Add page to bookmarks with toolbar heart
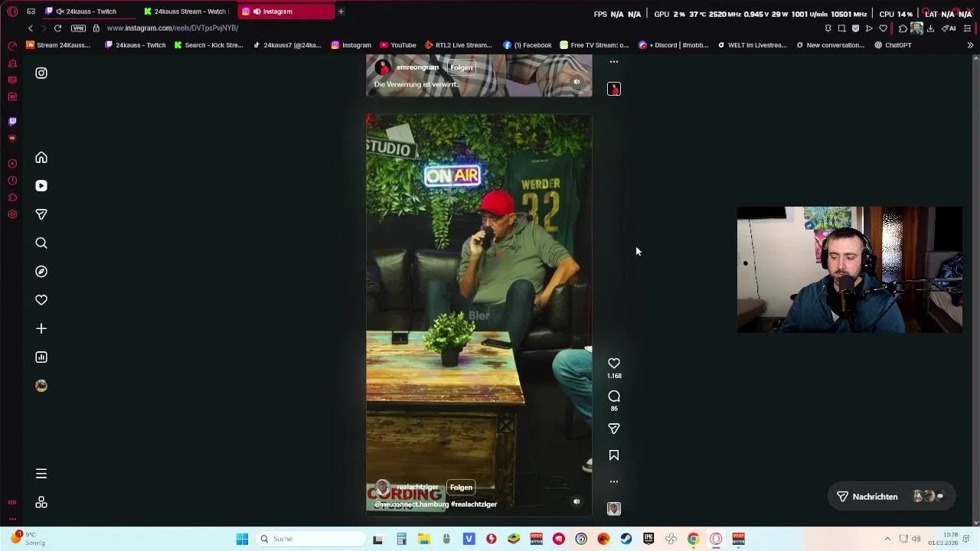This screenshot has width=980, height=551. (x=883, y=28)
